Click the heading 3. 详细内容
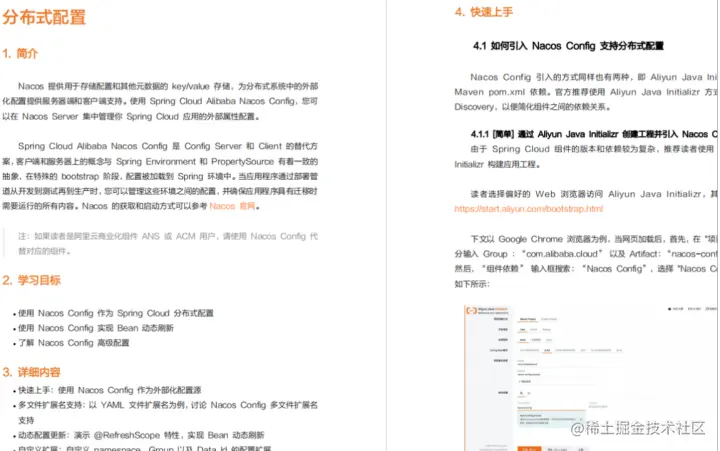Image resolution: width=720 pixels, height=451 pixels. click(x=31, y=372)
